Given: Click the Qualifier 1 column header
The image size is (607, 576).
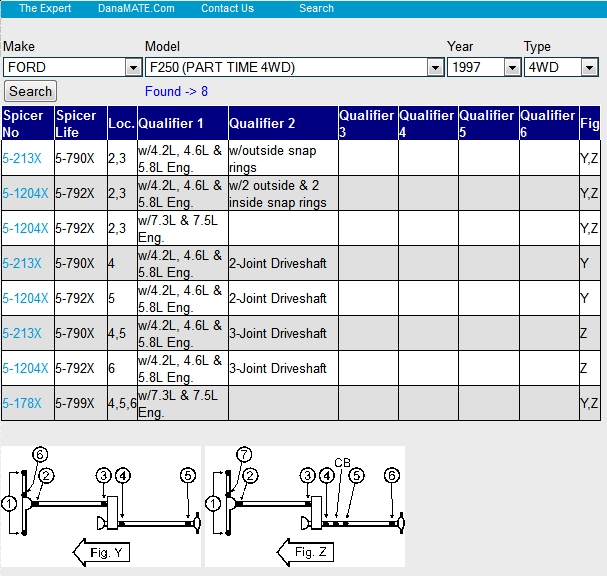Looking at the screenshot, I should click(x=183, y=123).
